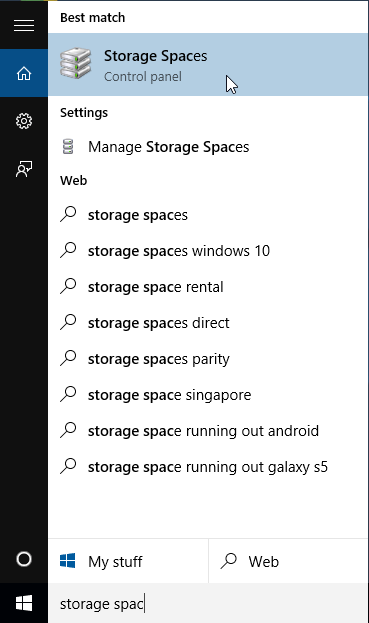Open the Windows Start button

coord(24,603)
